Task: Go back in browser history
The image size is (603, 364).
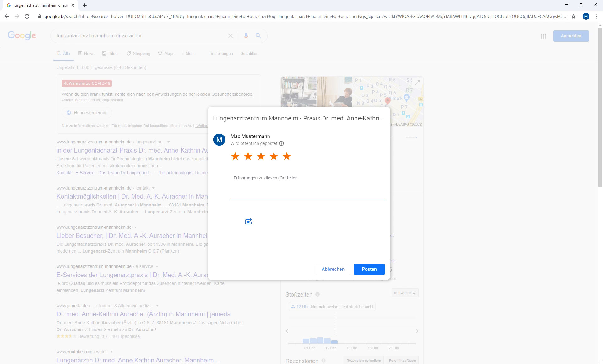Action: [x=7, y=16]
